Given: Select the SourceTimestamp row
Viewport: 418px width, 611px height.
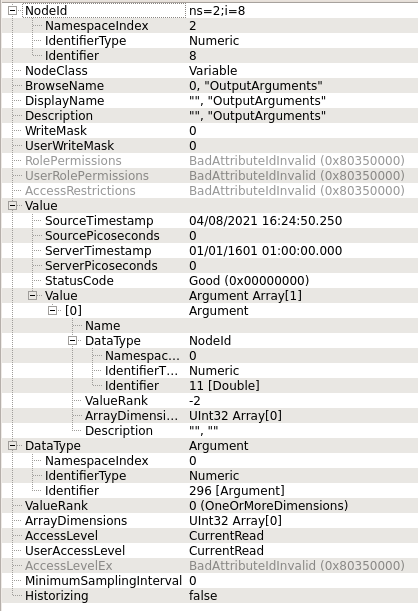Looking at the screenshot, I should (210, 221).
